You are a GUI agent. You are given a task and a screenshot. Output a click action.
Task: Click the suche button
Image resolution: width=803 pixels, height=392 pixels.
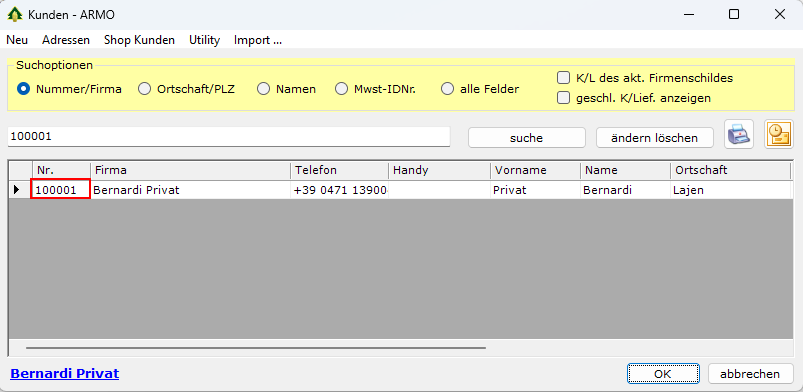pyautogui.click(x=526, y=138)
